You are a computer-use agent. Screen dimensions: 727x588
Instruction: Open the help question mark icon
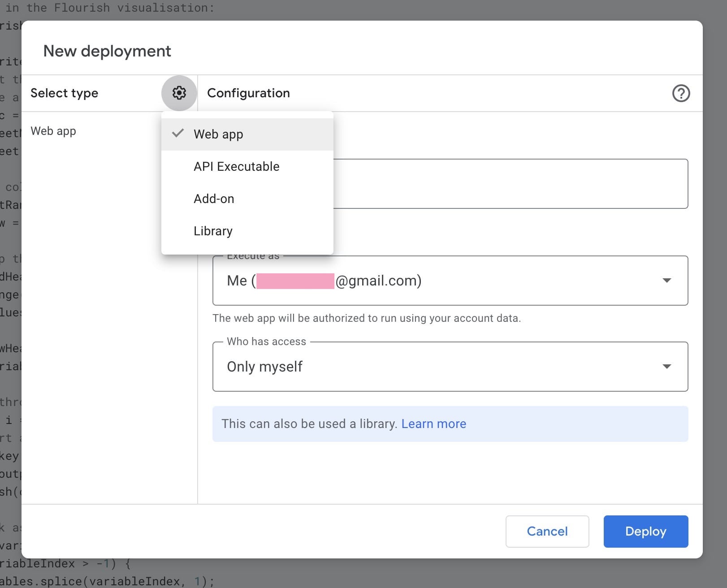pyautogui.click(x=680, y=93)
